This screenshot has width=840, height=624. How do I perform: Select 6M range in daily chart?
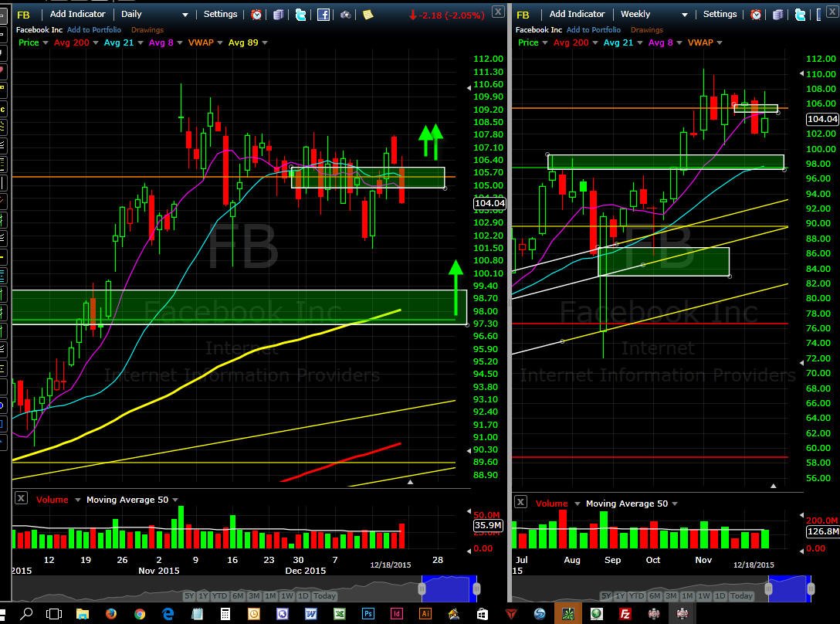tap(238, 595)
